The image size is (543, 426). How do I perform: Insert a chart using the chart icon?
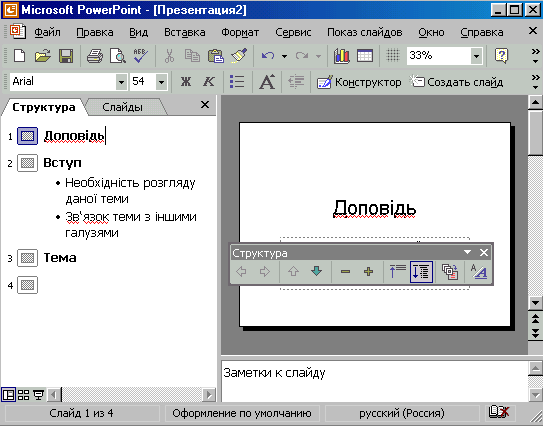(342, 55)
